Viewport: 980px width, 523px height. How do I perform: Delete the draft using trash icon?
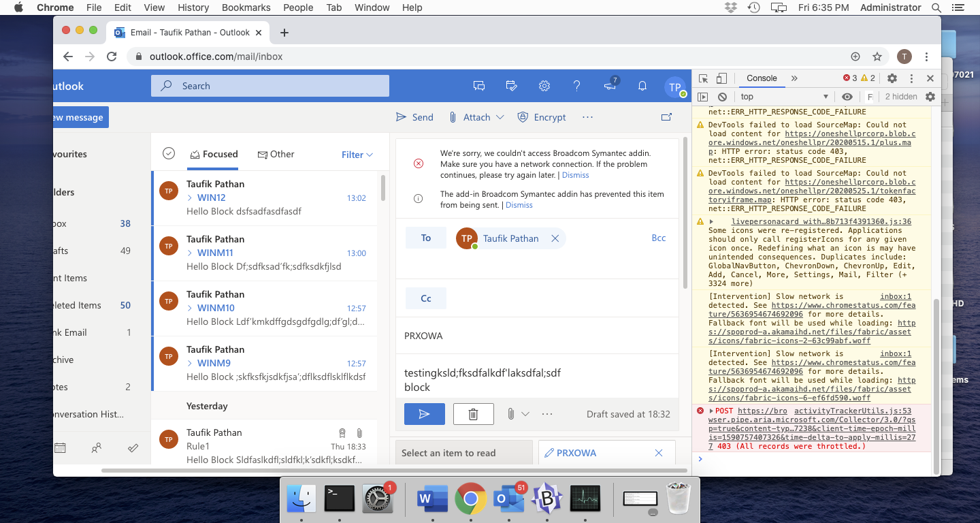pos(473,413)
